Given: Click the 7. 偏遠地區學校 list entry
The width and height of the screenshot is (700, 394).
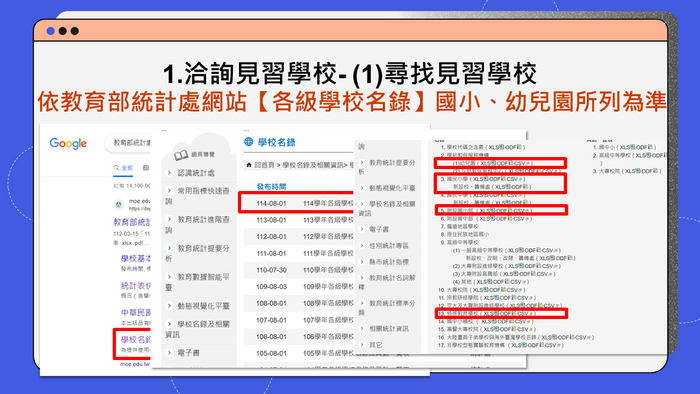Looking at the screenshot, I should click(x=460, y=226).
